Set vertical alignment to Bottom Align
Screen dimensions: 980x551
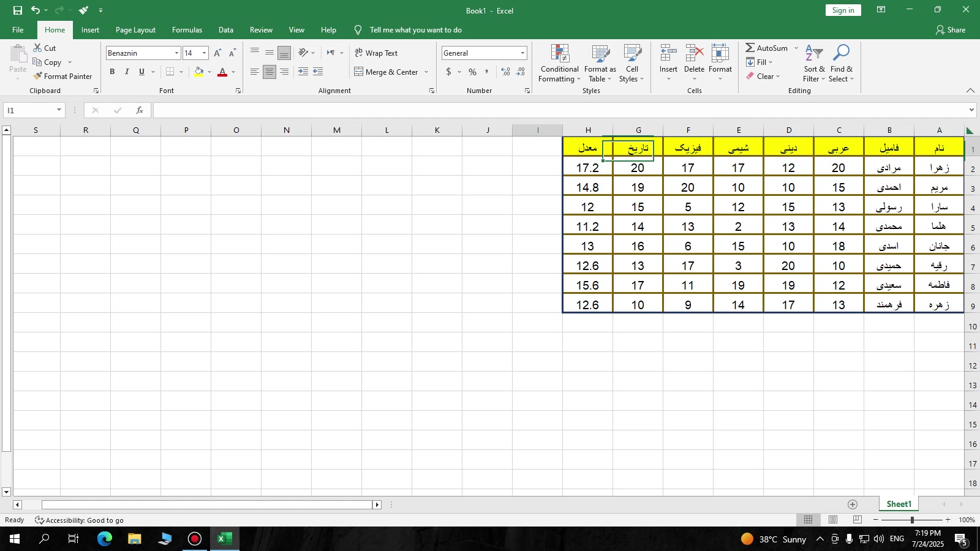[284, 53]
